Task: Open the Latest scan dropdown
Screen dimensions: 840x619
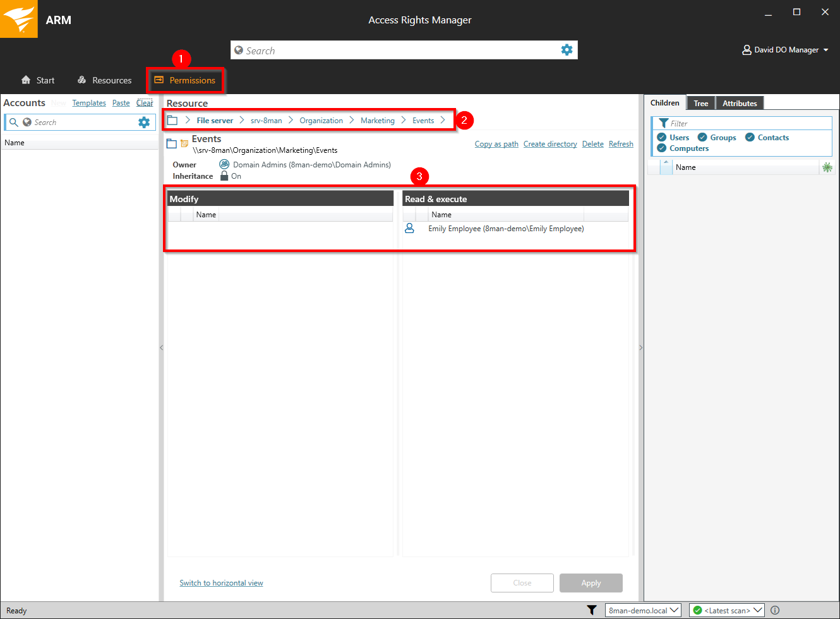Action: click(x=726, y=610)
